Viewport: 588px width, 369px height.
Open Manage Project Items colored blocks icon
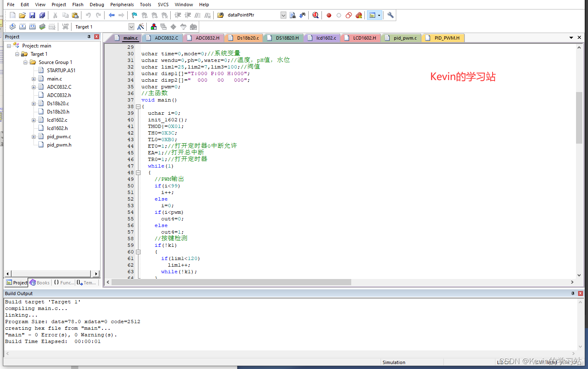pos(154,27)
